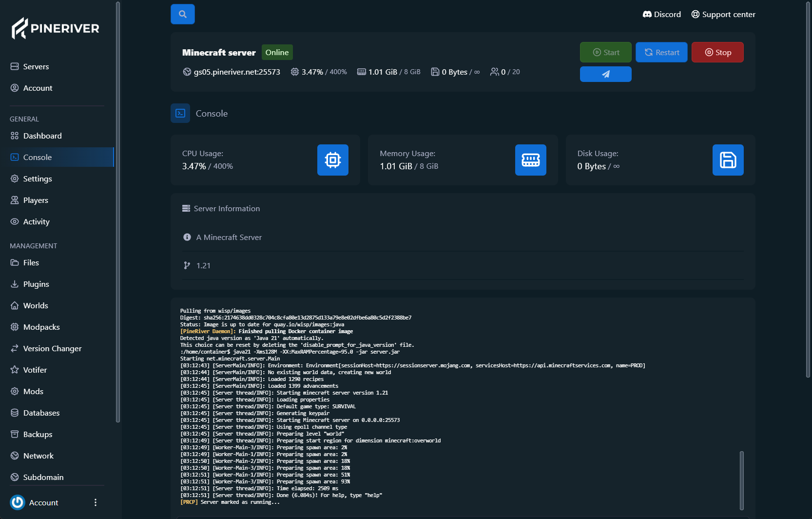Screen dimensions: 812x519
Task: Click the disk usage save icon
Action: click(x=728, y=160)
